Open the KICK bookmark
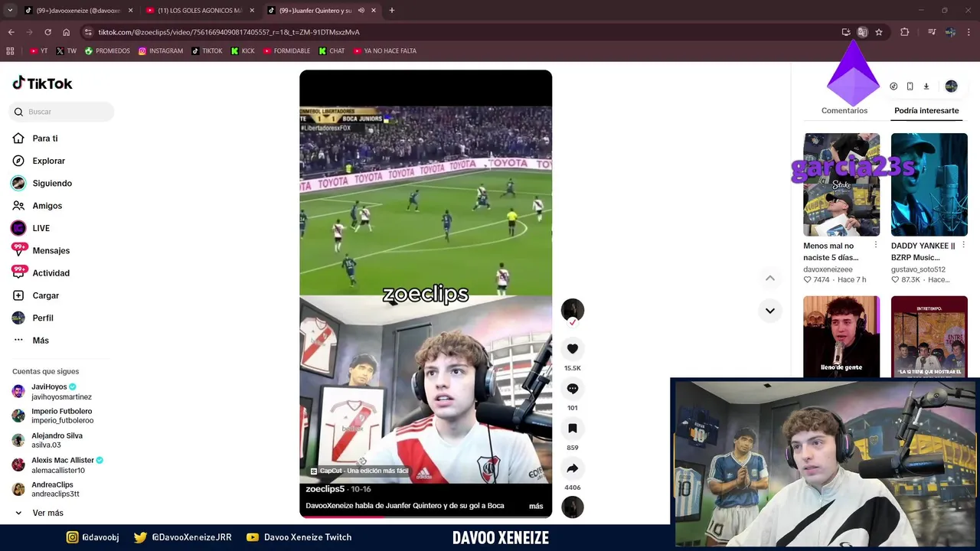 click(x=243, y=51)
